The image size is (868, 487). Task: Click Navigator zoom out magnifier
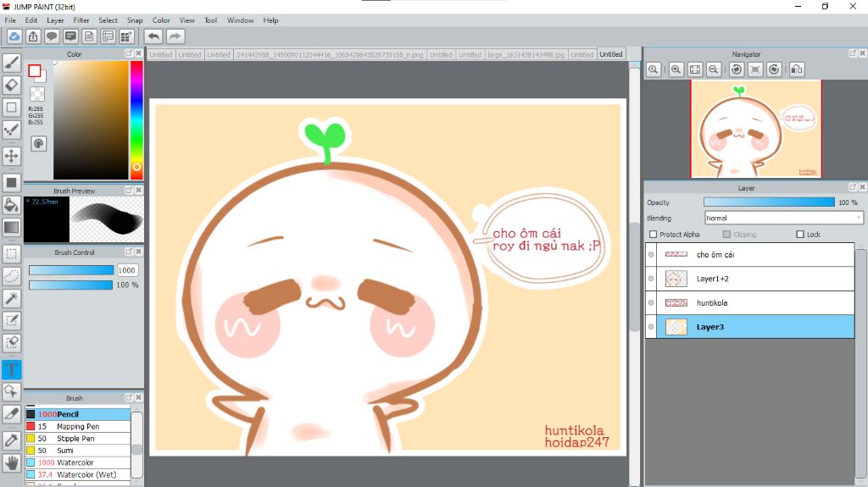point(714,69)
